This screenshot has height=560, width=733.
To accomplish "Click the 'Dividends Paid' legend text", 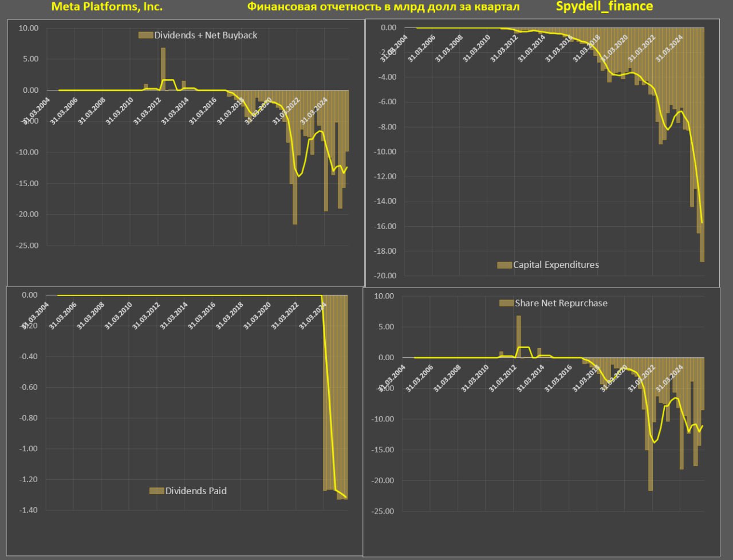I will tap(196, 491).
